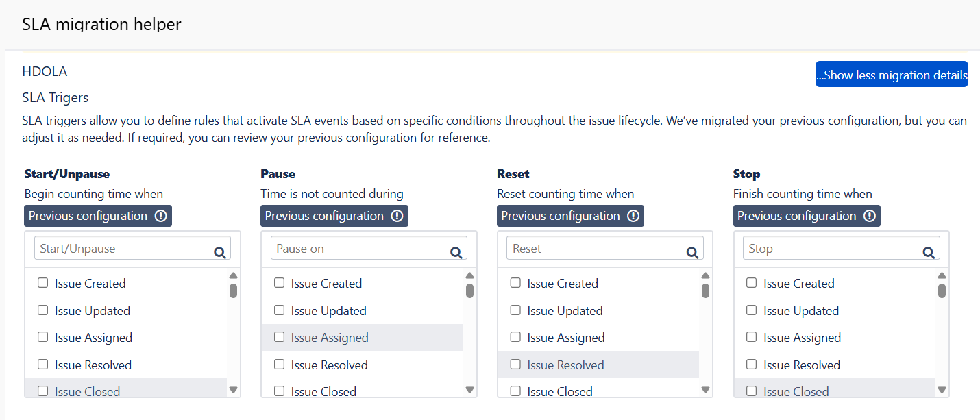Click the magnifier icon in Stop field
The height and width of the screenshot is (420, 980).
click(x=929, y=252)
